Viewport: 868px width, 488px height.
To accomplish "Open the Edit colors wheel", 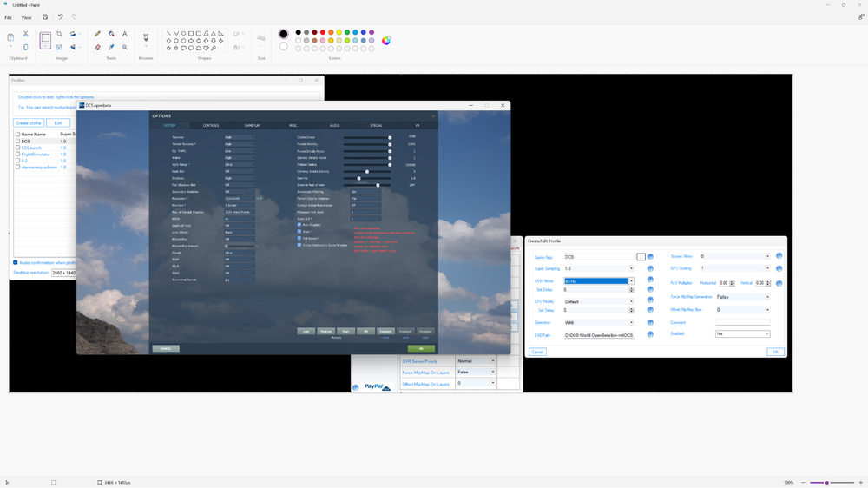I will tap(386, 41).
